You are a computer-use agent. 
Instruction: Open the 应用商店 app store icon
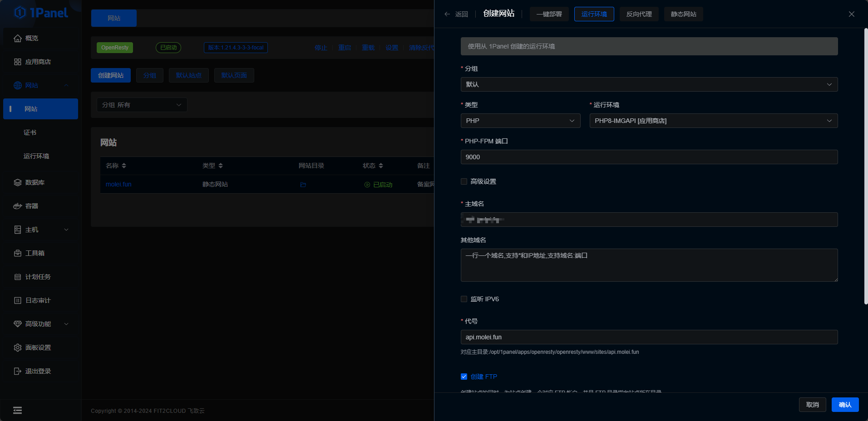[18, 62]
